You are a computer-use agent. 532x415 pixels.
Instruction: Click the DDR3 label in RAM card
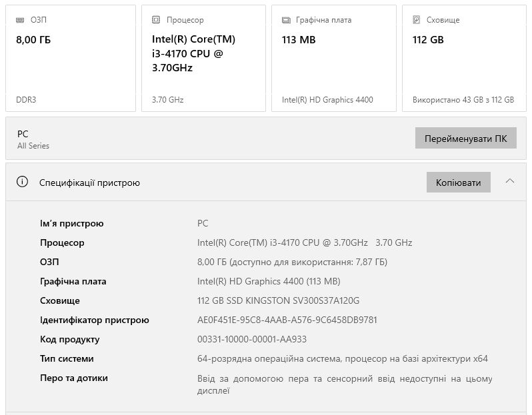coord(26,100)
